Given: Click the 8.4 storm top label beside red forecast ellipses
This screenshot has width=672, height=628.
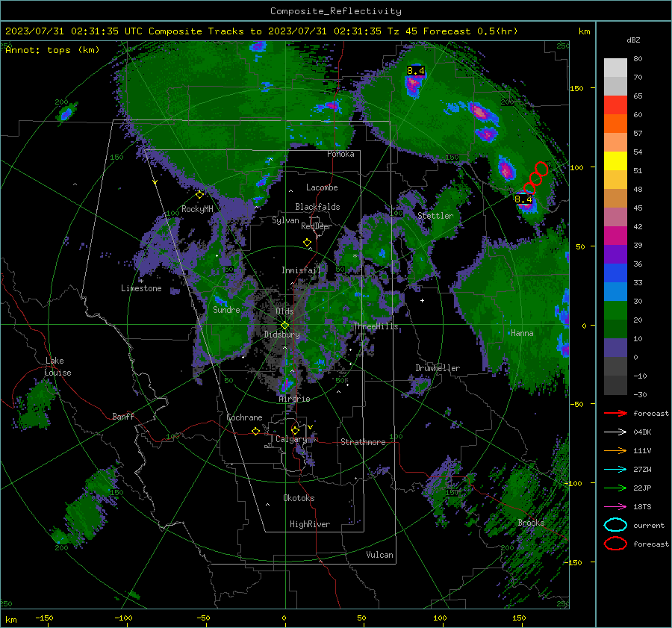Looking at the screenshot, I should (x=523, y=199).
